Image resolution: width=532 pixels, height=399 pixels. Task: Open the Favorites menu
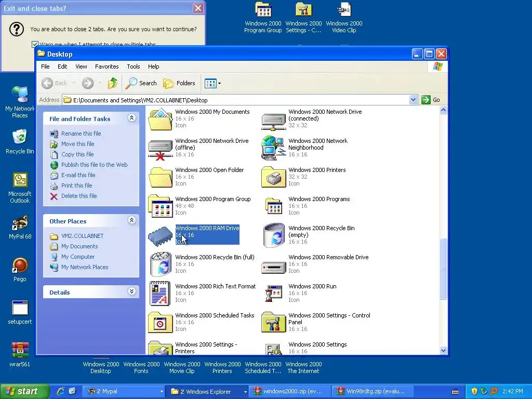107,66
